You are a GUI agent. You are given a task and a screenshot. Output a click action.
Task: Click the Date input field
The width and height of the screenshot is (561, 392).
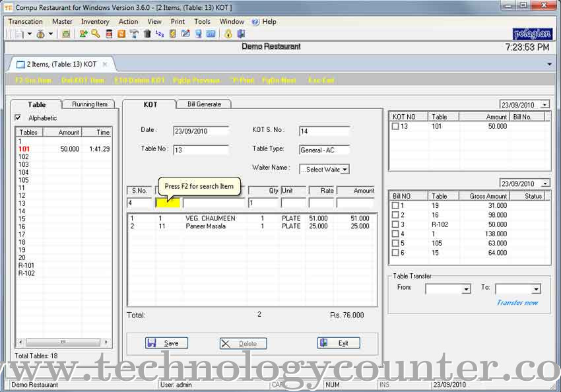pyautogui.click(x=201, y=131)
